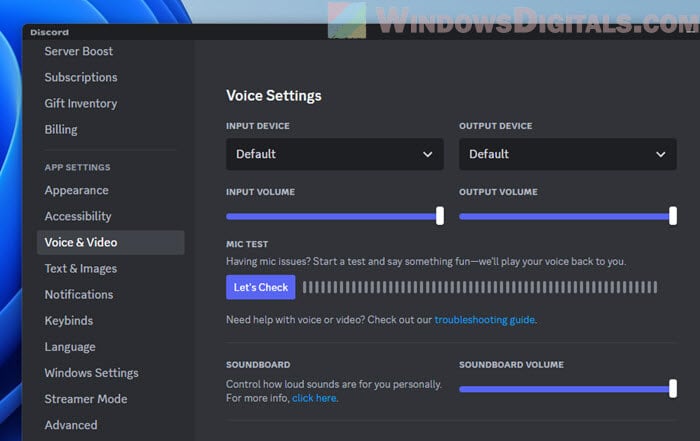
Task: Open Windows Settings entry
Action: (x=91, y=373)
